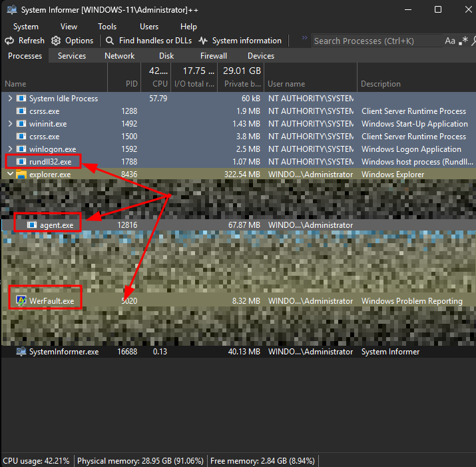Expand the System Idle Process tree node
476x467 pixels.
click(x=10, y=98)
